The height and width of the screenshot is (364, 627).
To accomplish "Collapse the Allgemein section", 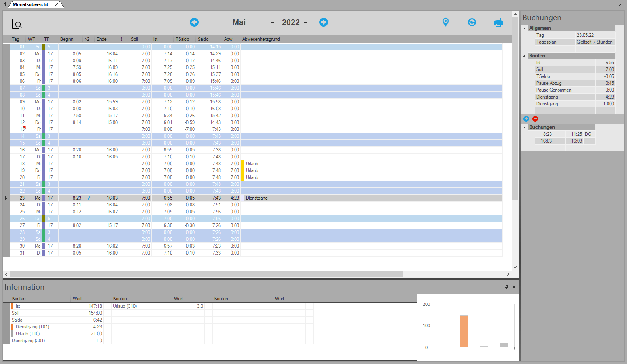I will click(525, 28).
